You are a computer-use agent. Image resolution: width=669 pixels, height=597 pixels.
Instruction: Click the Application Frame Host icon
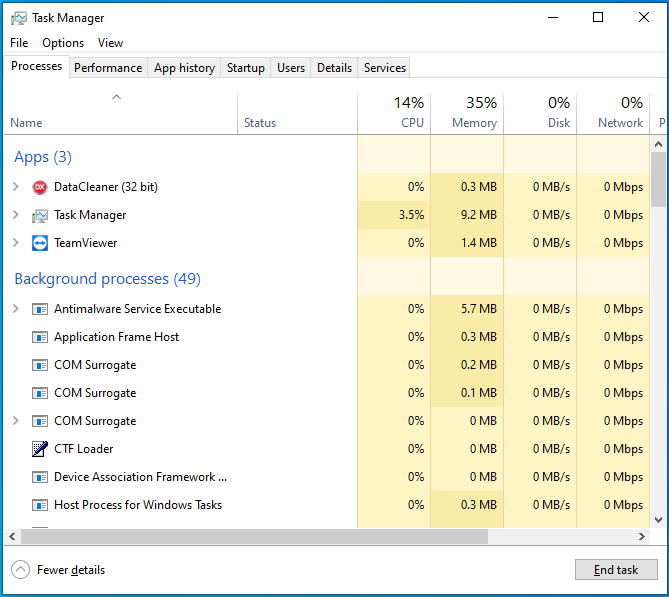tap(40, 337)
